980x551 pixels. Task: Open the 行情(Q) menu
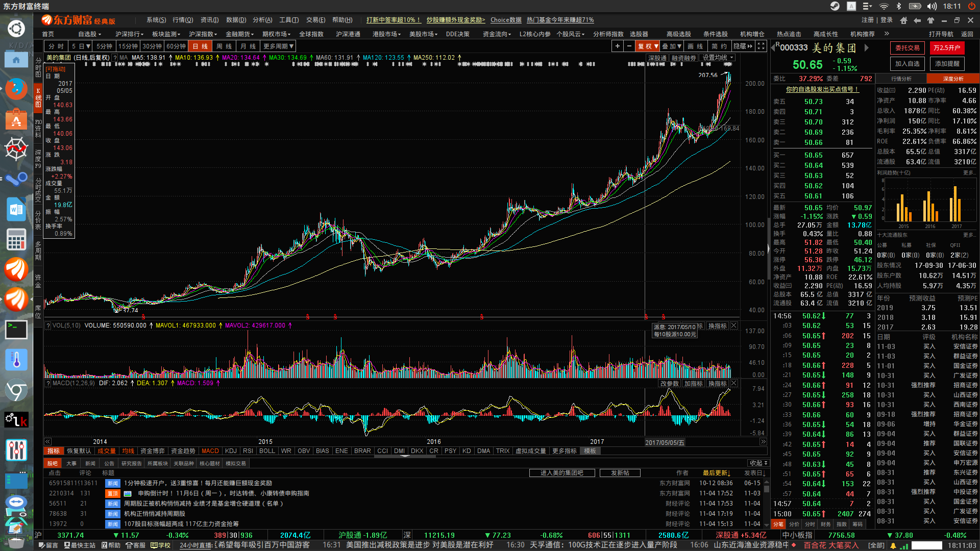pyautogui.click(x=183, y=20)
